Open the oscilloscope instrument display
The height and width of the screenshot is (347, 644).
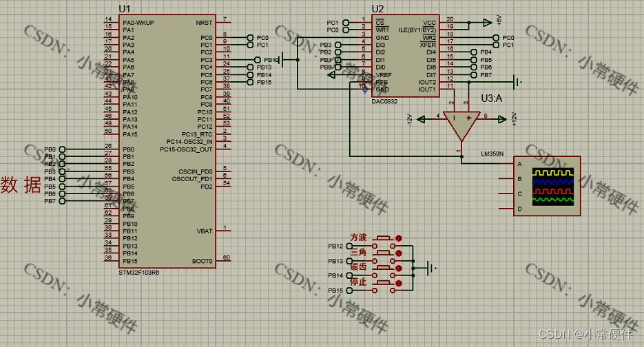(x=553, y=187)
